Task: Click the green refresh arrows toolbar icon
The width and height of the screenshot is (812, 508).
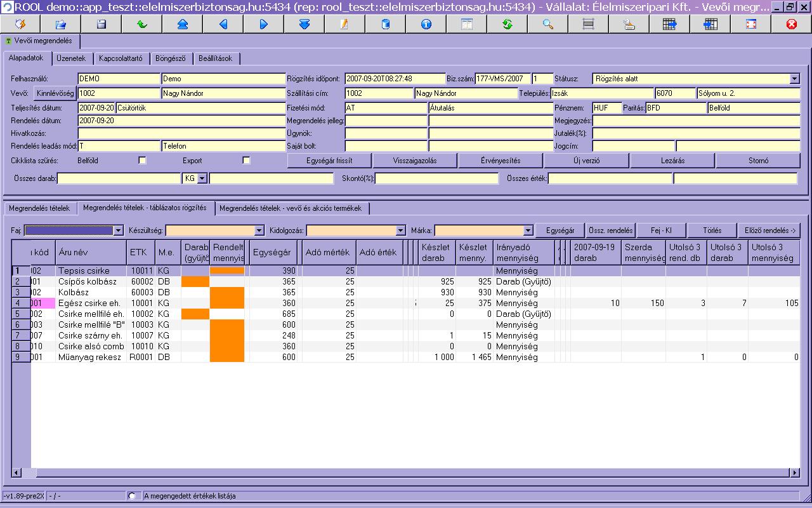Action: pos(507,24)
